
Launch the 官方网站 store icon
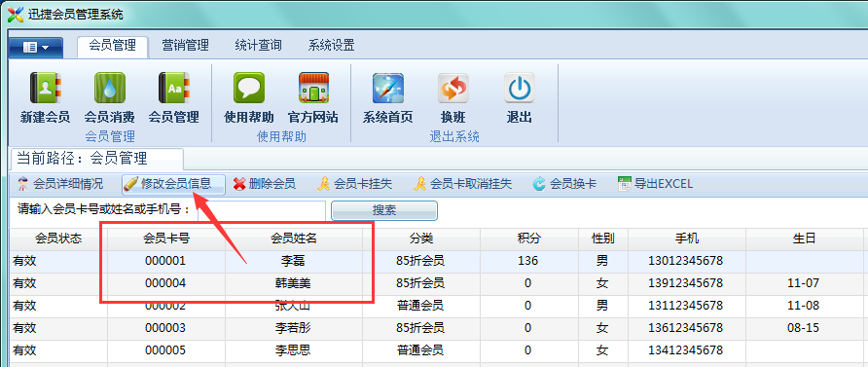pos(313,98)
